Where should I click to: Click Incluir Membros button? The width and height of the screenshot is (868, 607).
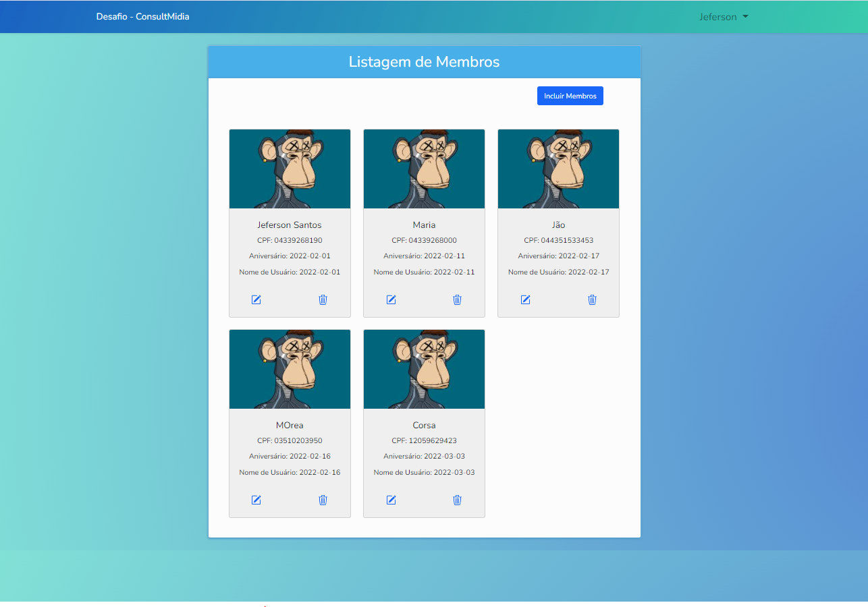tap(570, 96)
